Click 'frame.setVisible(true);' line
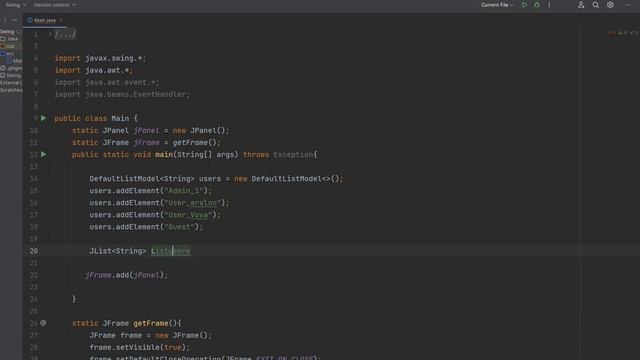The height and width of the screenshot is (360, 640). click(x=140, y=347)
